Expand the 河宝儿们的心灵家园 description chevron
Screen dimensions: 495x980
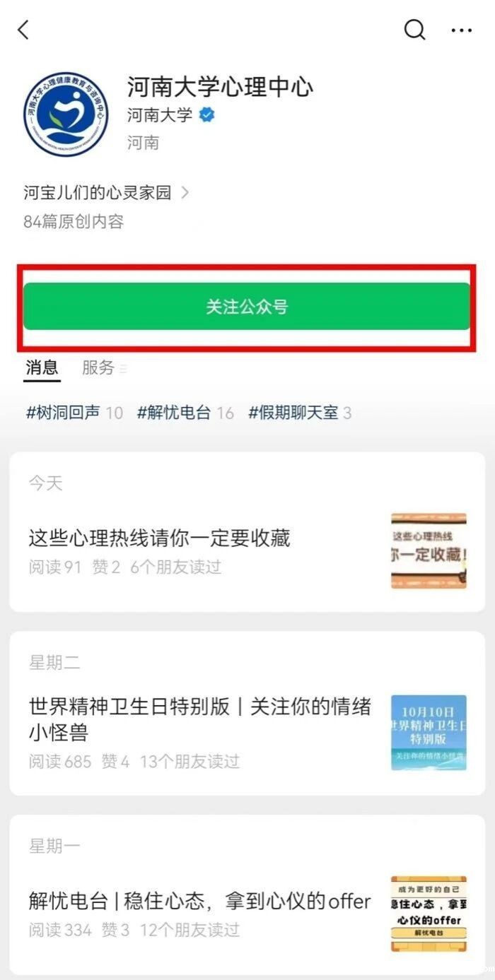coord(185,192)
